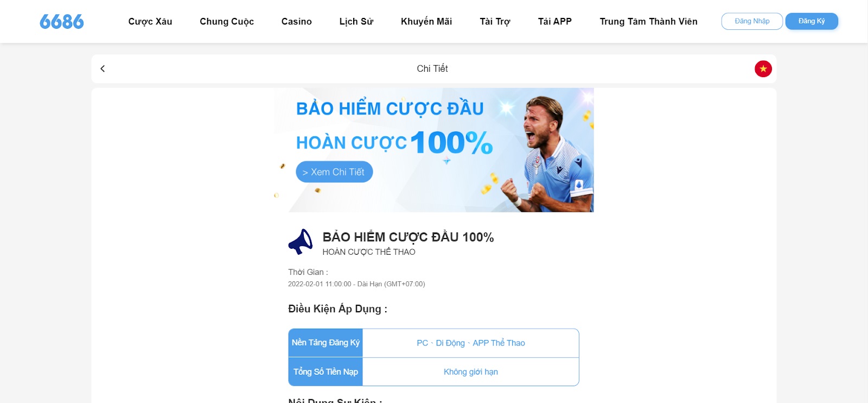The height and width of the screenshot is (403, 868).
Task: Open the Lịch Sử page
Action: pyautogui.click(x=356, y=22)
